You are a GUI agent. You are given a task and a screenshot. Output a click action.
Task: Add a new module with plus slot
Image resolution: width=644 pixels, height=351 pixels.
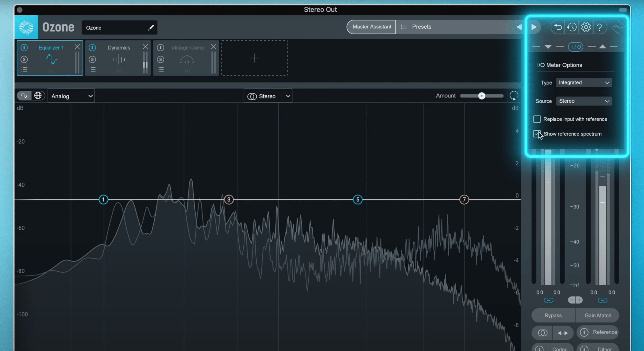(254, 58)
